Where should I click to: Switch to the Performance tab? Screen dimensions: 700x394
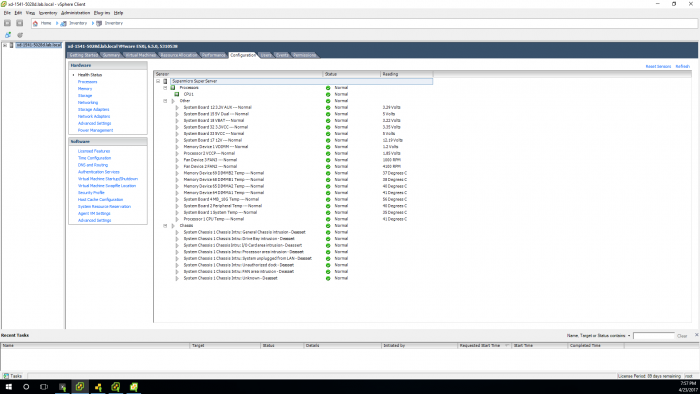[x=213, y=55]
